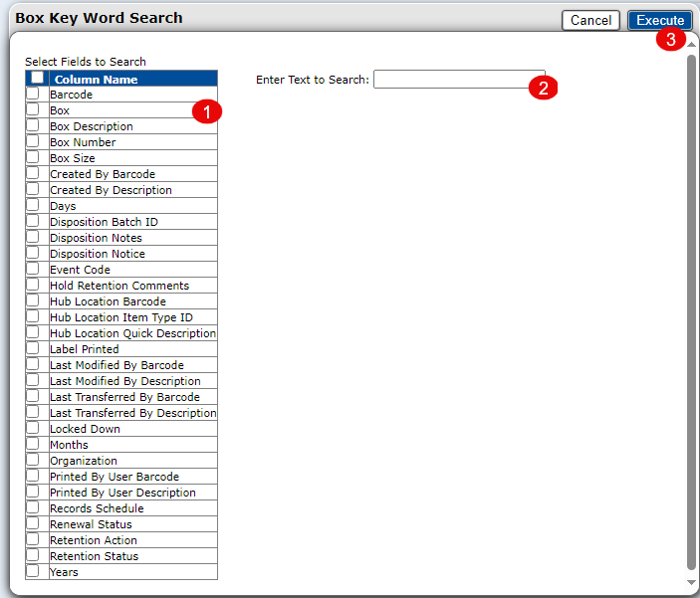Check the Years field checkbox
This screenshot has height=598, width=700.
click(x=33, y=571)
